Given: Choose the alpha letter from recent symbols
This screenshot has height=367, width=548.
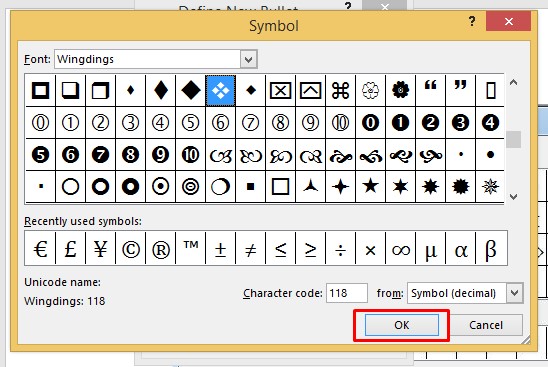Looking at the screenshot, I should click(461, 249).
